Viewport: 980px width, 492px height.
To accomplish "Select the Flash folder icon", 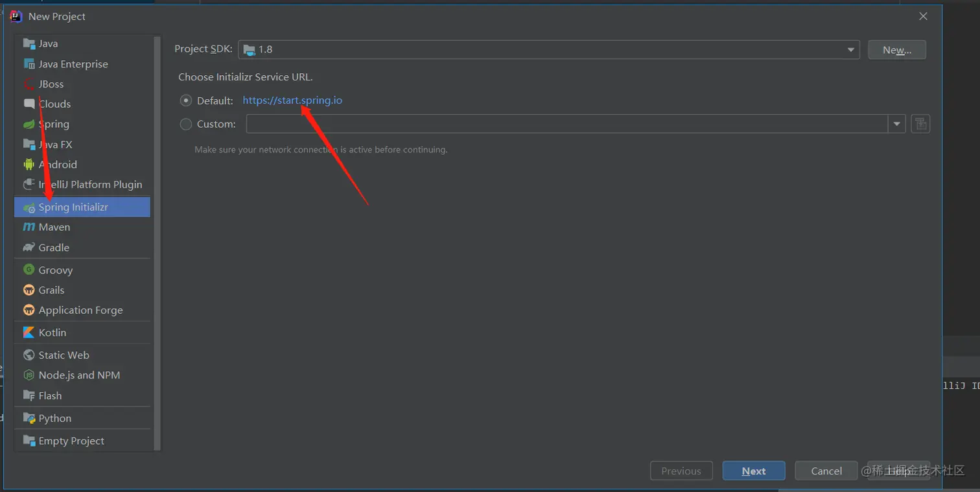I will point(29,395).
